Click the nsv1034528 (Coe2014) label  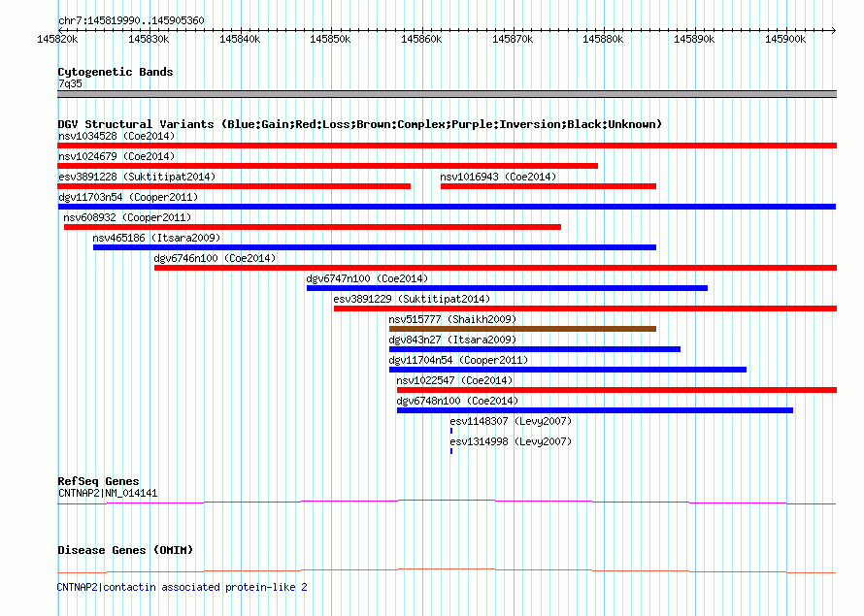pyautogui.click(x=116, y=136)
